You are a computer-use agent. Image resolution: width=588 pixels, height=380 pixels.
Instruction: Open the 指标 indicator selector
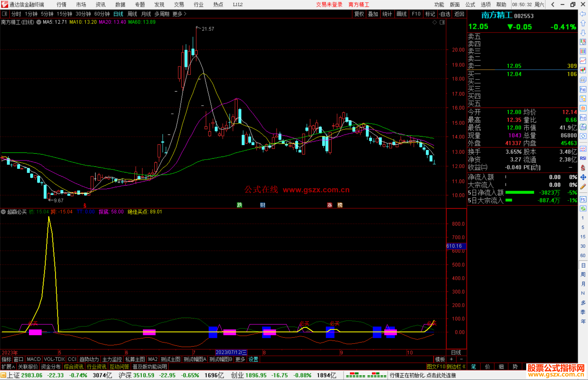(6, 359)
